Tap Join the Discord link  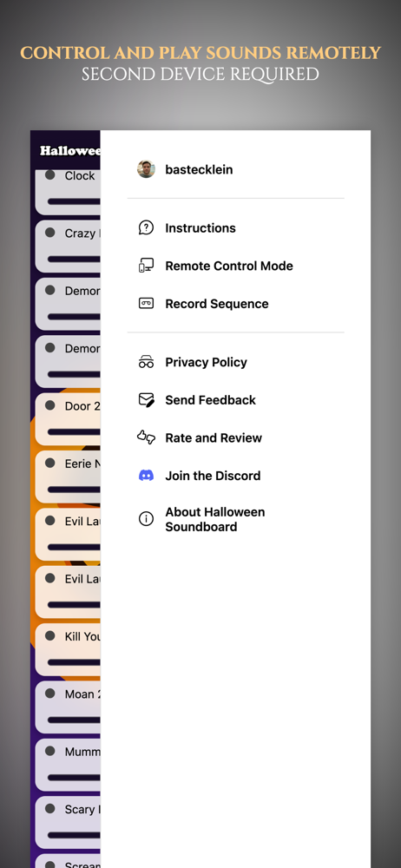click(x=235, y=476)
